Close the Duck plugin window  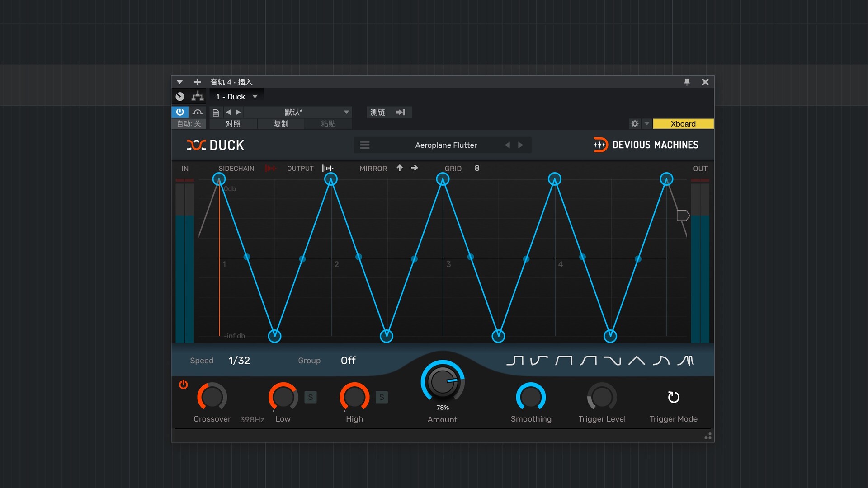[x=705, y=82]
